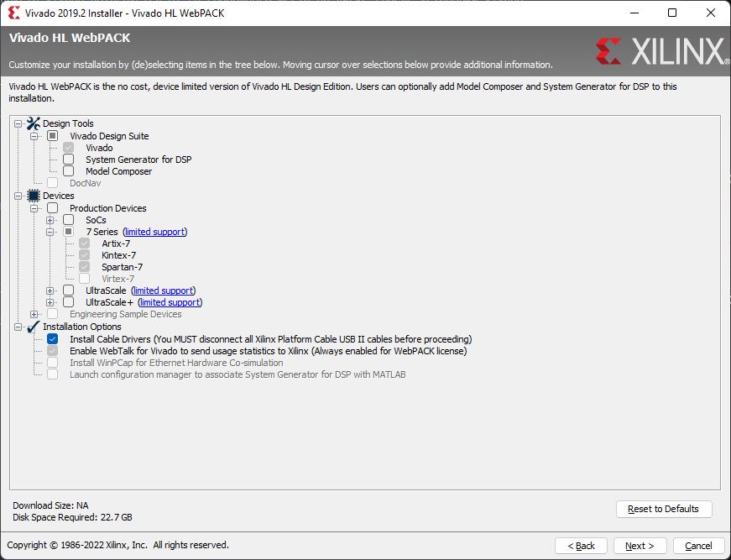Select the Engineering Sample Devices entry
731x560 pixels.
coord(127,313)
